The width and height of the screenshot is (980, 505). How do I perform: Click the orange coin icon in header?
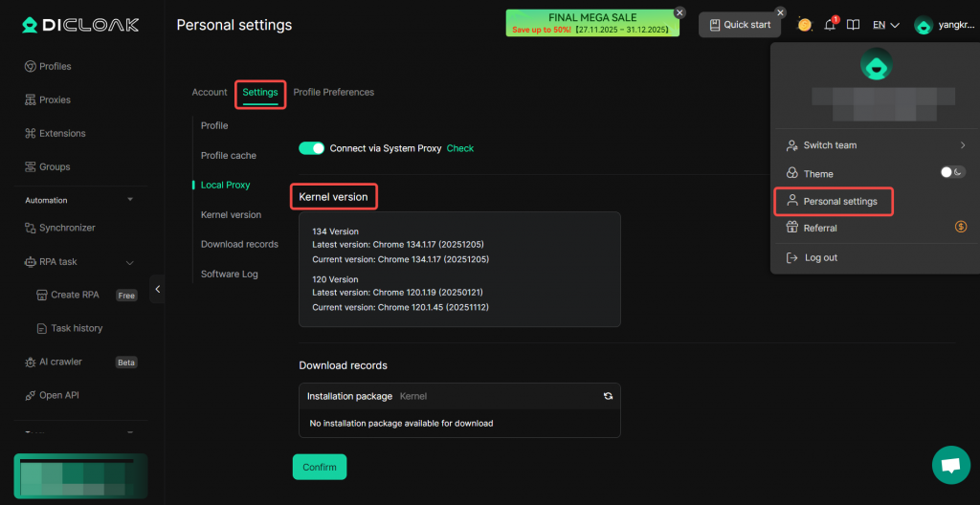click(805, 25)
